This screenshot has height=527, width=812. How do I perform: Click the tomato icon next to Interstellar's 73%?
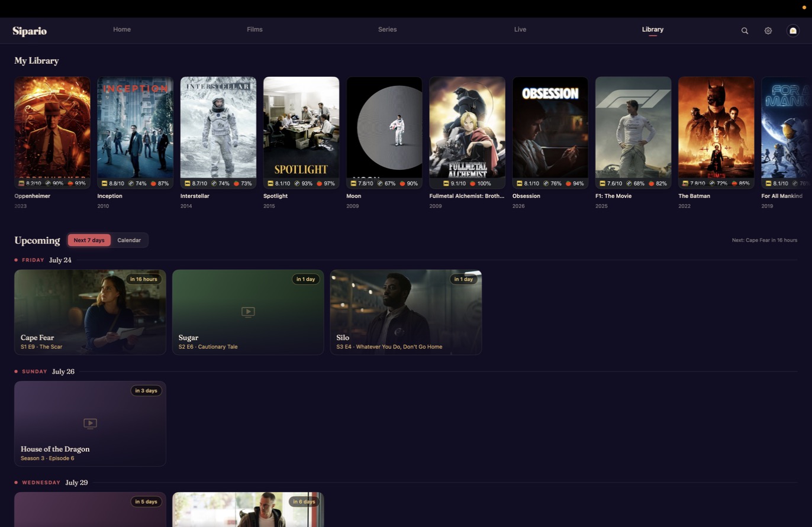[236, 183]
